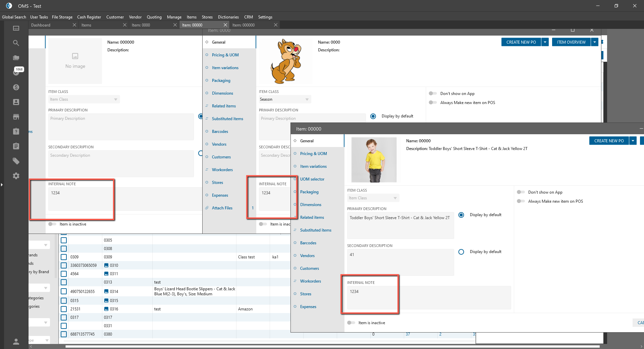Open Item Class dropdown in Item 00000 window

click(x=373, y=198)
